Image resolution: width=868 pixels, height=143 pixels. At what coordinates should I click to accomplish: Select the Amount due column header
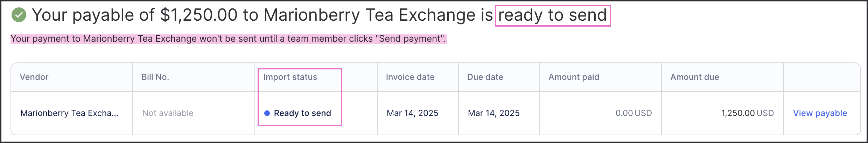click(x=695, y=77)
